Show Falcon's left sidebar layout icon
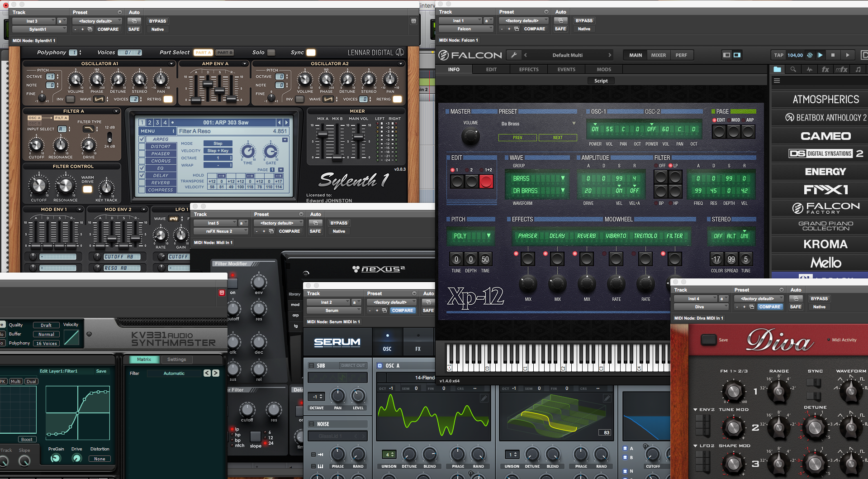This screenshot has height=479, width=868. (726, 55)
